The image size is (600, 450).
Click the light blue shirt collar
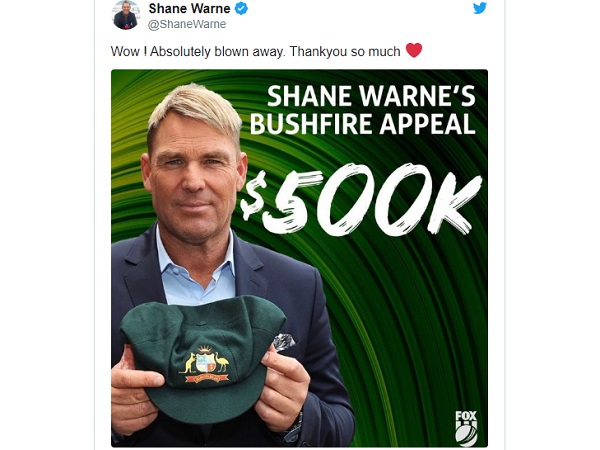[195, 264]
